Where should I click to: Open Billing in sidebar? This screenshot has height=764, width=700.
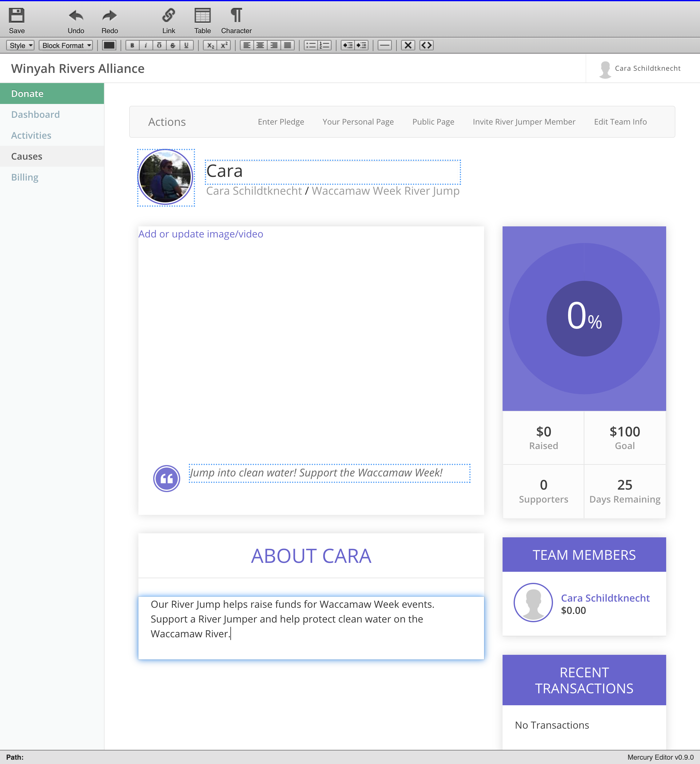click(x=52, y=177)
